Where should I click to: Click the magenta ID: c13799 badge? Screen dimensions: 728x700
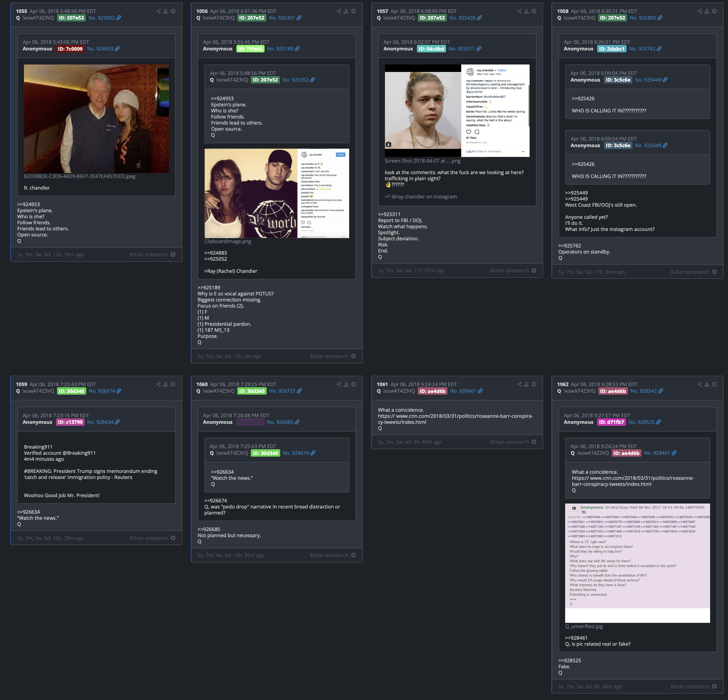pos(70,422)
